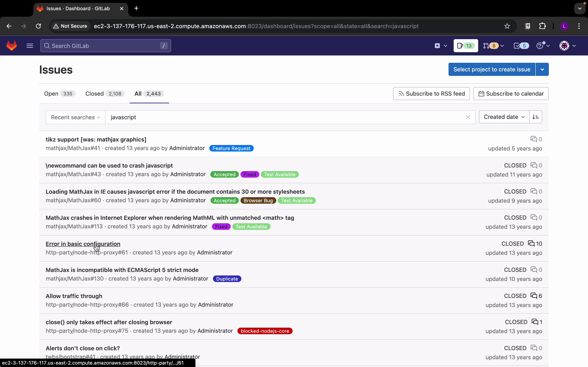This screenshot has width=588, height=367.
Task: Click the GitLab fox logo
Action: click(x=12, y=46)
